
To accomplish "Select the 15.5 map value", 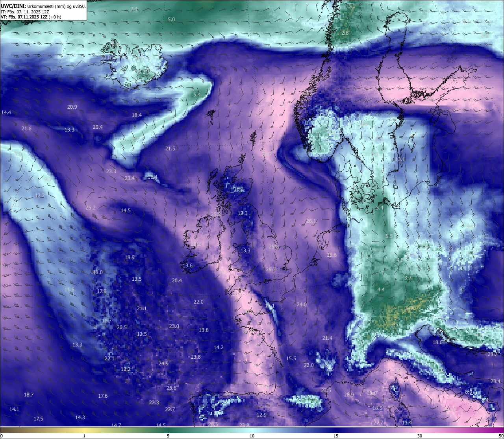I will (291, 358).
